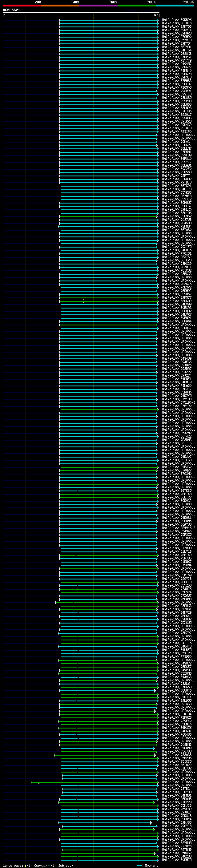The width and height of the screenshot is (197, 868).
Task: Open UniRef100_B5IC55 entry
Action: click(177, 761)
